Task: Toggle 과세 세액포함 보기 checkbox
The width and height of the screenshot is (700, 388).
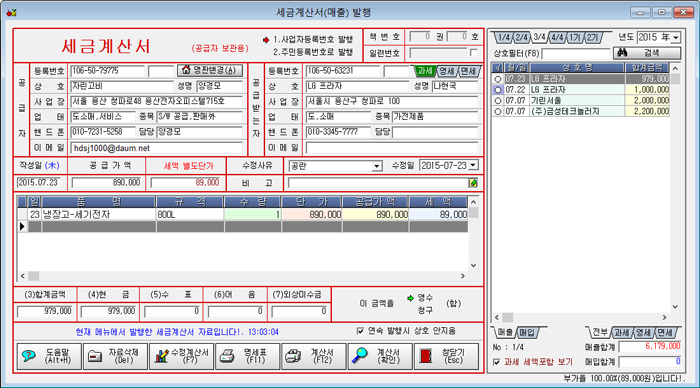Action: coord(496,362)
